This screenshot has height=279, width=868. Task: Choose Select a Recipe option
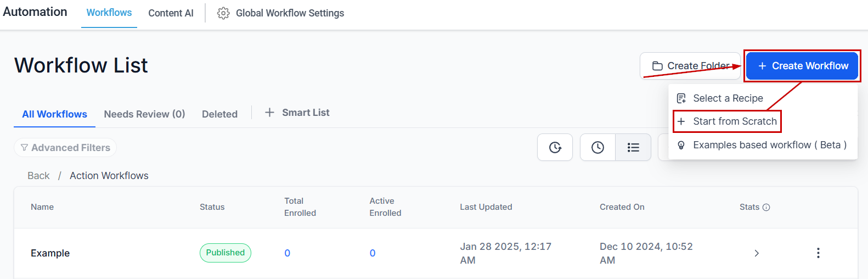point(728,98)
